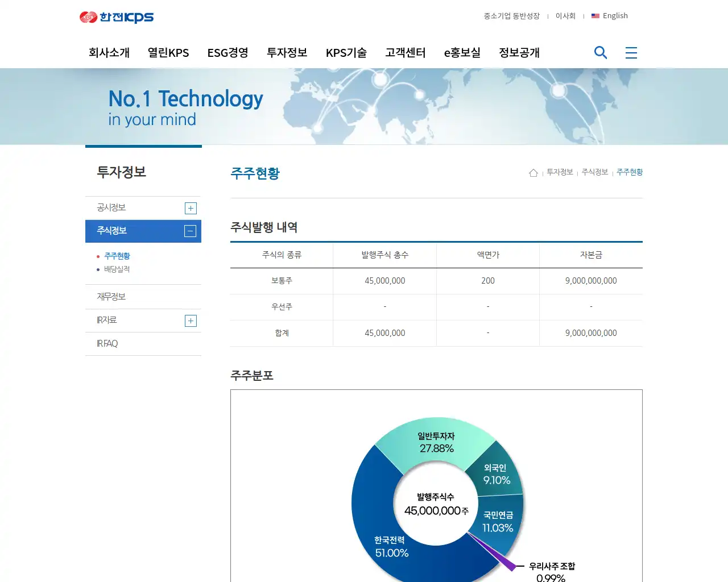Click the US flag icon next to English

point(595,16)
